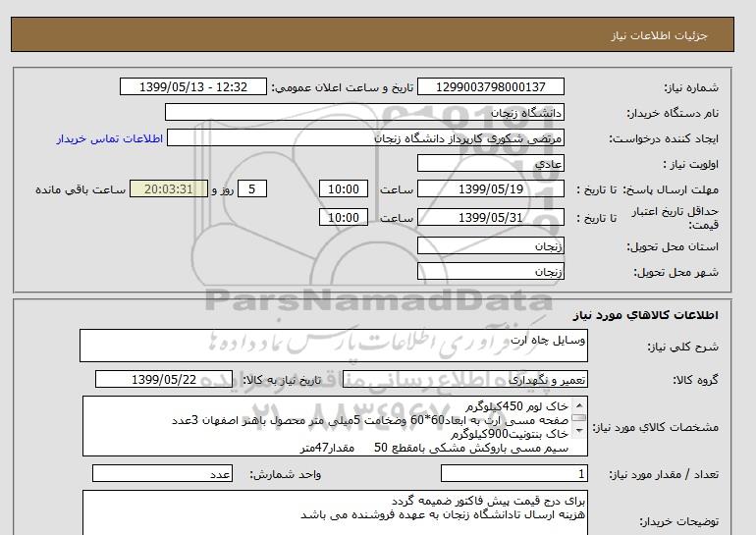Click the شماره نیاز field 1299003798000137
756x535 pixels.
click(490, 87)
